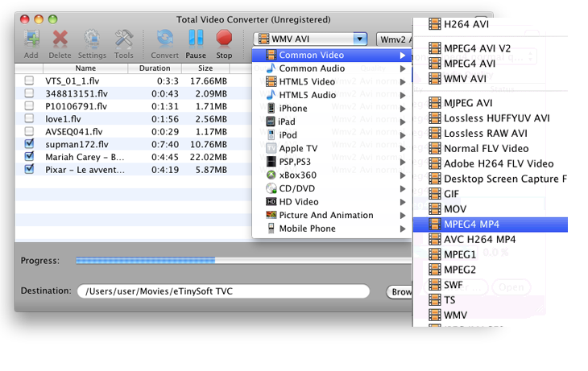The image size is (588, 371).
Task: Open the Common Video submenu
Action: pyautogui.click(x=332, y=55)
